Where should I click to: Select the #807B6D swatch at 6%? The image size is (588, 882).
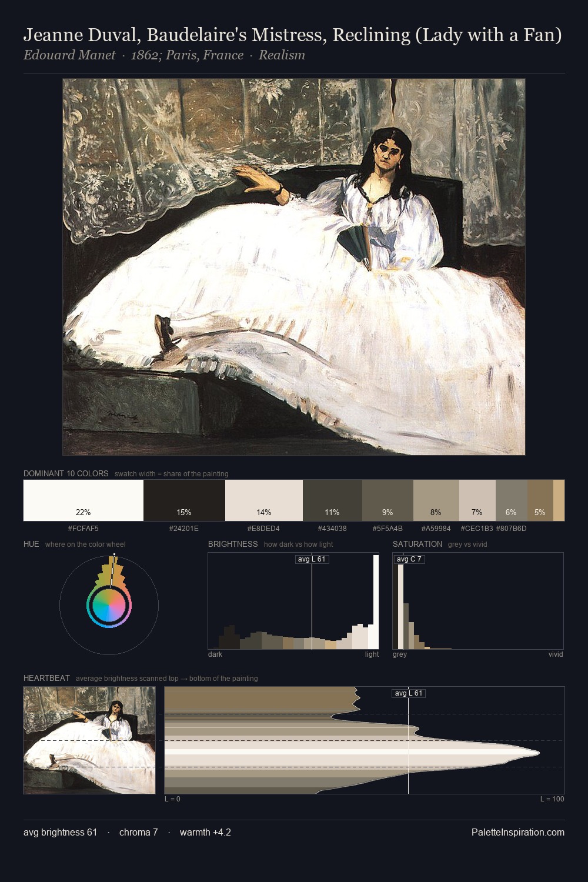(512, 500)
